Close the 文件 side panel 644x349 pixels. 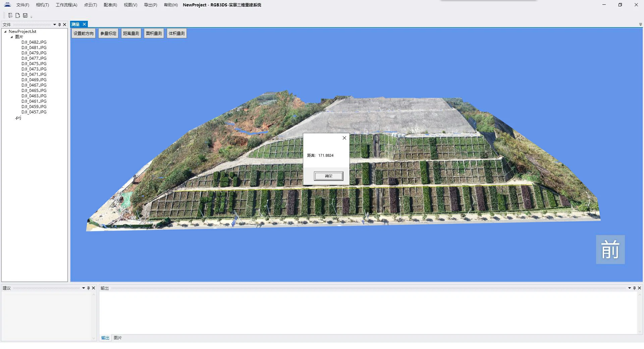pos(65,24)
